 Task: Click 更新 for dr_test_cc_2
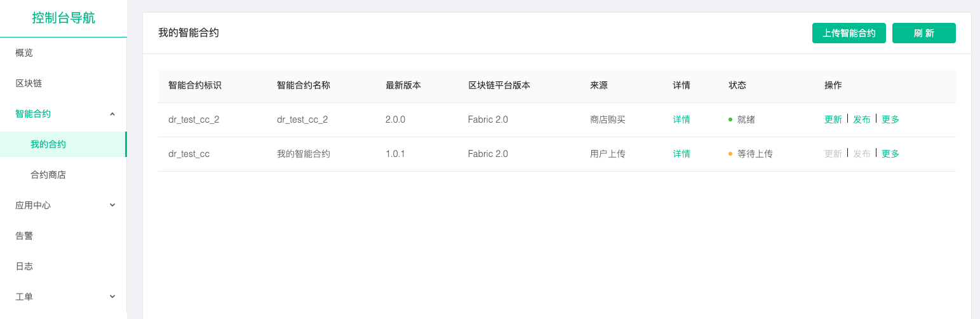click(x=833, y=119)
